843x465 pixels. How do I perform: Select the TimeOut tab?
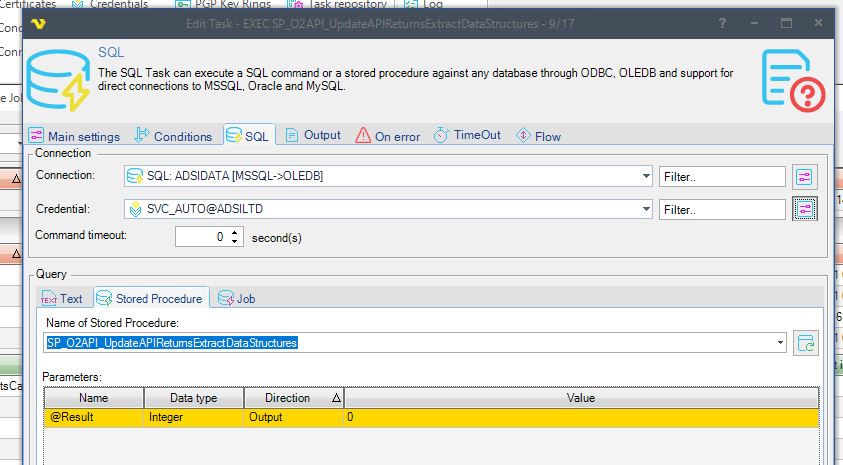pos(467,135)
